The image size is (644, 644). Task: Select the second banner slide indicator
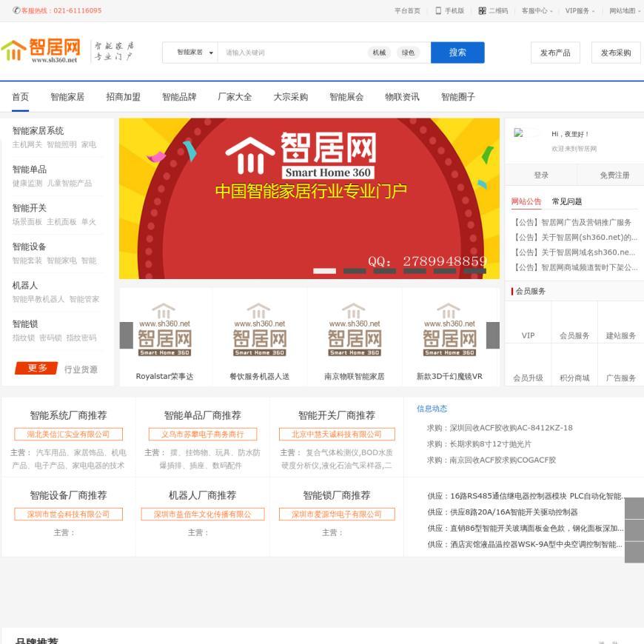click(x=355, y=271)
